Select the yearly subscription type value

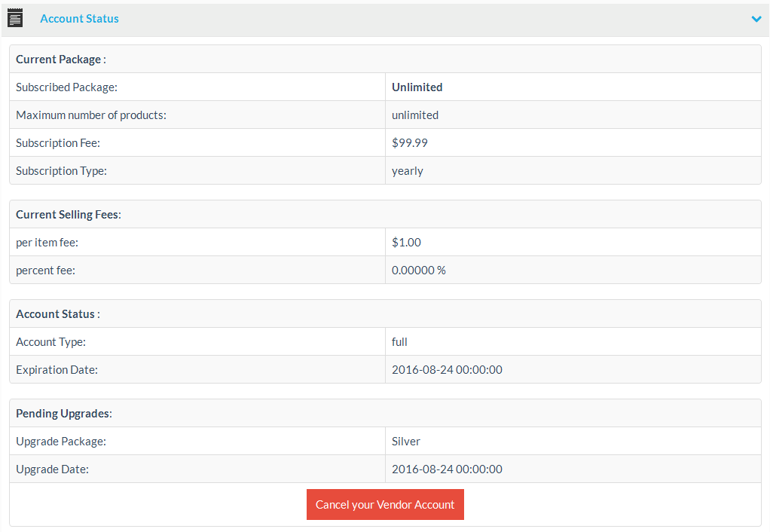[408, 171]
